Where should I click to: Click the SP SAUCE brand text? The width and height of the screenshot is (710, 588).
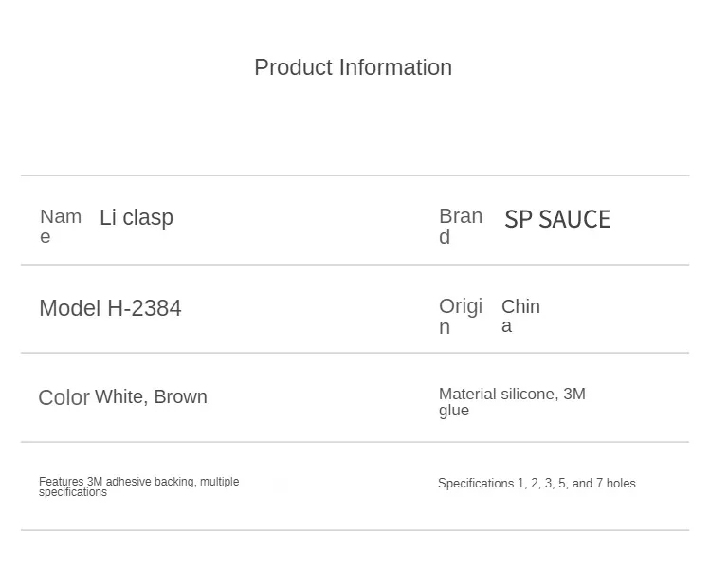tap(557, 219)
